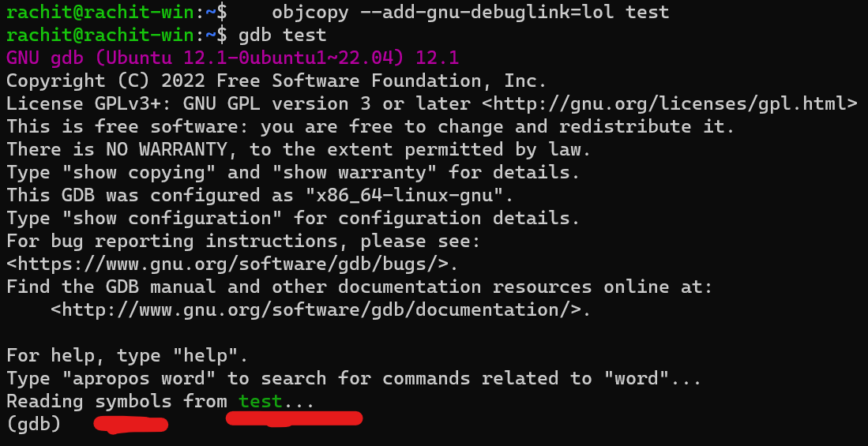The image size is (868, 446).
Task: Click the objcopy --add-gnu-debuglink=lol test command
Action: [x=471, y=12]
